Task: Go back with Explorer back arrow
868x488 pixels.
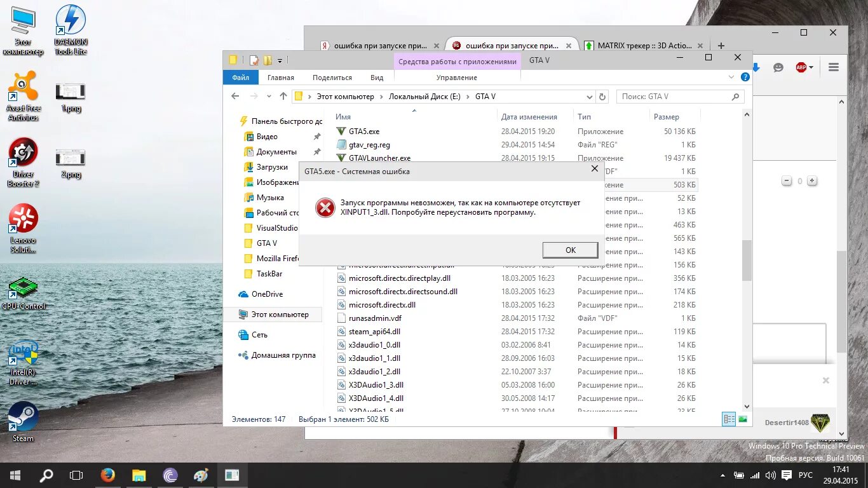Action: [x=236, y=97]
